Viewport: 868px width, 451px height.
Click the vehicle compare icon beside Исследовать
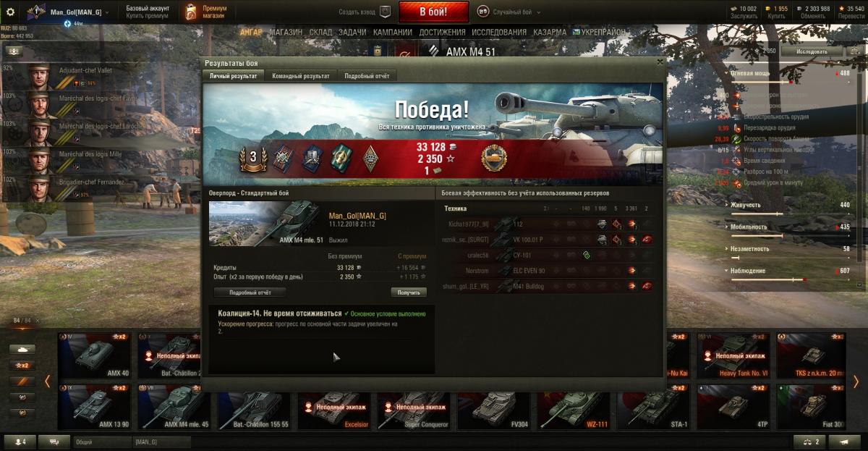coord(855,51)
